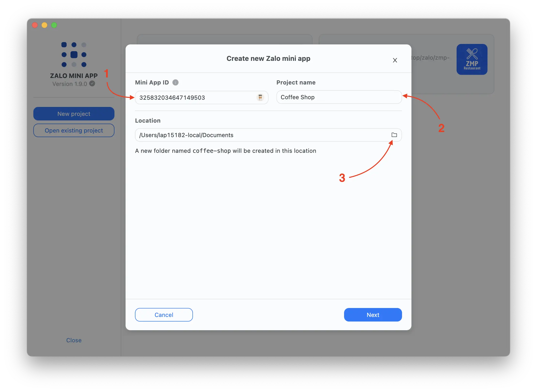Close the dialog with the X icon
This screenshot has width=537, height=392.
395,60
